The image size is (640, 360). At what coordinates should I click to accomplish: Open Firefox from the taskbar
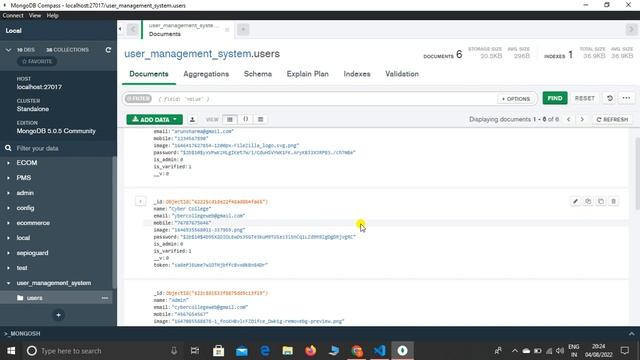coord(311,351)
